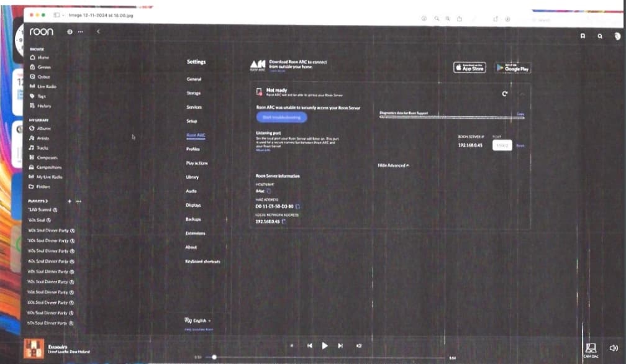The width and height of the screenshot is (626, 364).
Task: Copy the diagnostics data for Roon Support
Action: [x=520, y=114]
